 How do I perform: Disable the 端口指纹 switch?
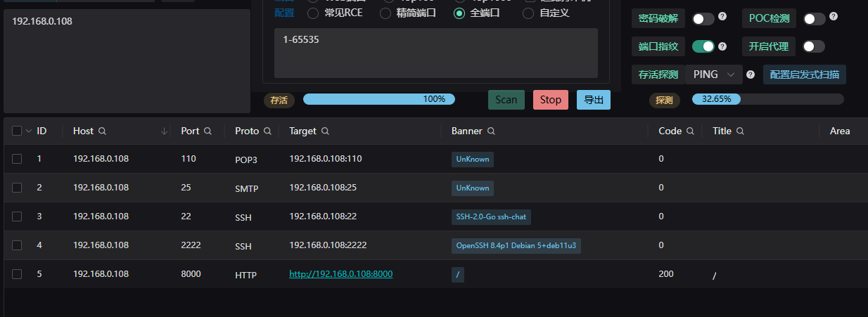[703, 46]
